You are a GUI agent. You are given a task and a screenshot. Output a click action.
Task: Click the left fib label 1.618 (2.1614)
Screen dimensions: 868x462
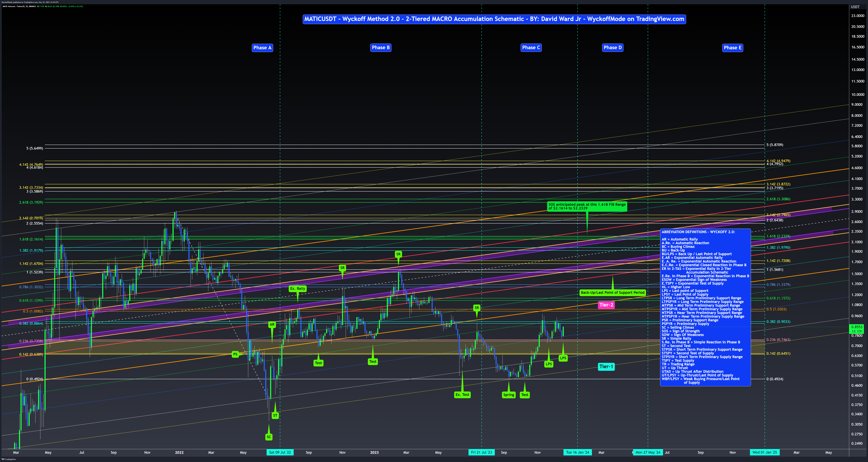click(x=31, y=239)
